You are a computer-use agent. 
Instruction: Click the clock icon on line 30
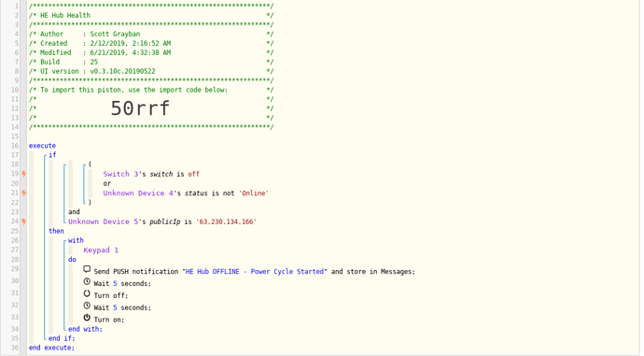click(x=87, y=281)
